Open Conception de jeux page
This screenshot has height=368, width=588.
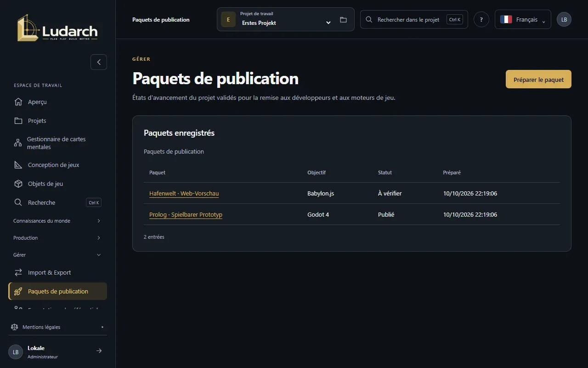pyautogui.click(x=57, y=165)
